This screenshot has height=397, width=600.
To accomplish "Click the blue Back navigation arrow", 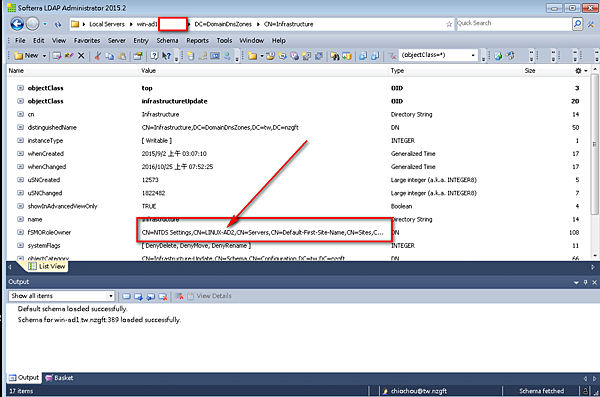I will pyautogui.click(x=17, y=24).
